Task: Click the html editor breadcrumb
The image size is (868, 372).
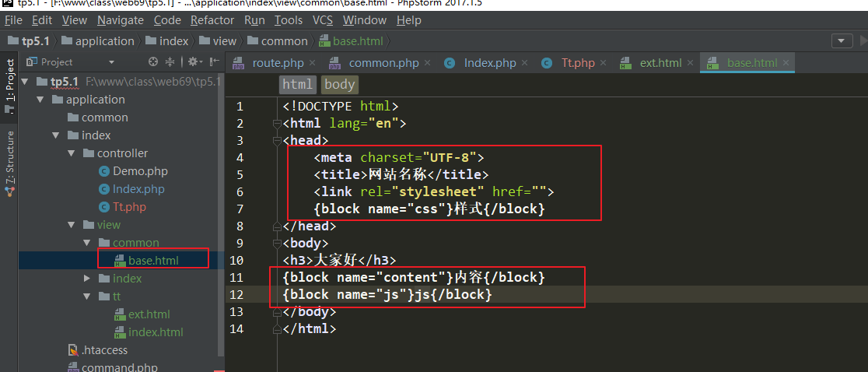Action: point(297,84)
